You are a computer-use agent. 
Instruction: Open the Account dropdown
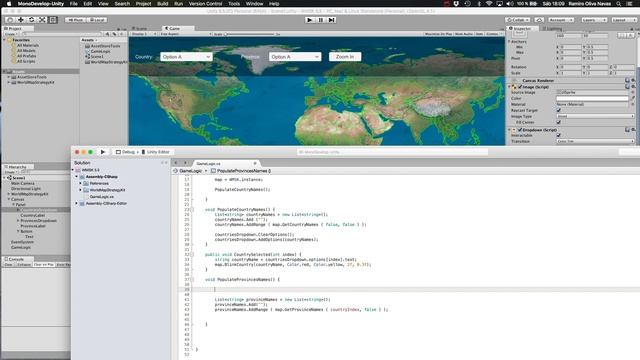561,20
